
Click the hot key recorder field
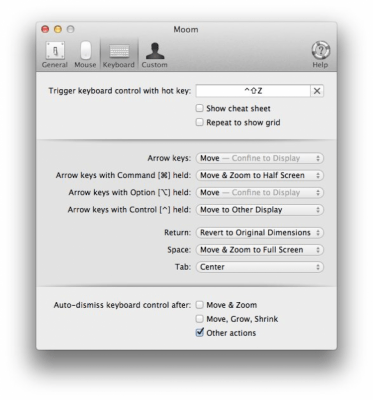click(253, 91)
